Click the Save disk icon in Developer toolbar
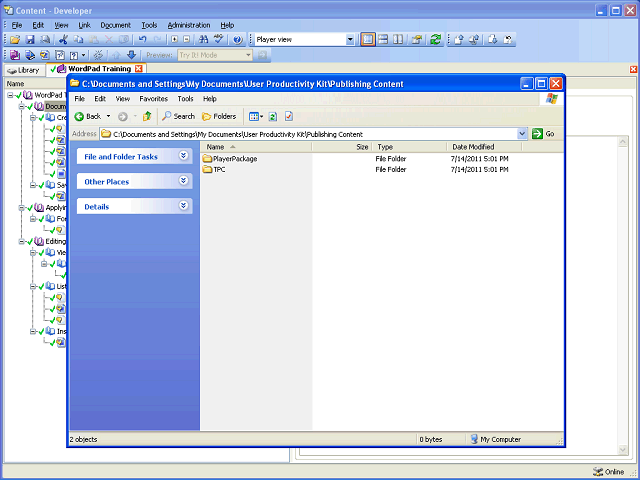Image resolution: width=640 pixels, height=480 pixels. [30, 40]
